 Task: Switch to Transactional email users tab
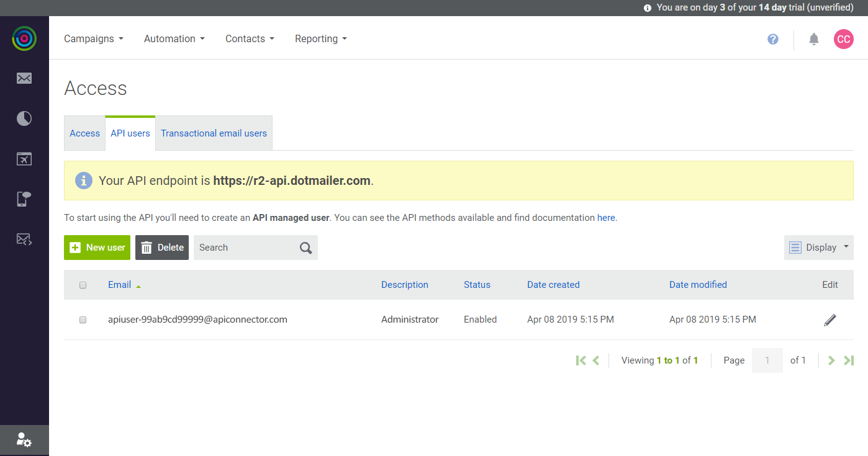(x=214, y=133)
